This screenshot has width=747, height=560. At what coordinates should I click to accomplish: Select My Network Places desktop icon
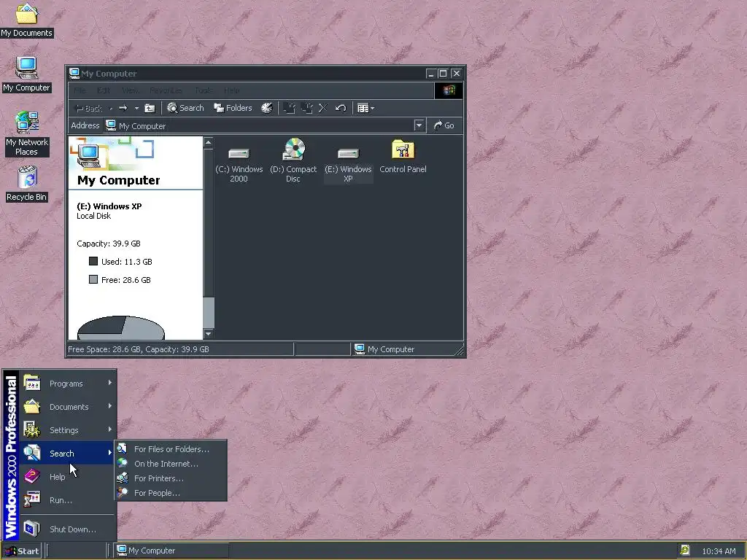click(27, 134)
